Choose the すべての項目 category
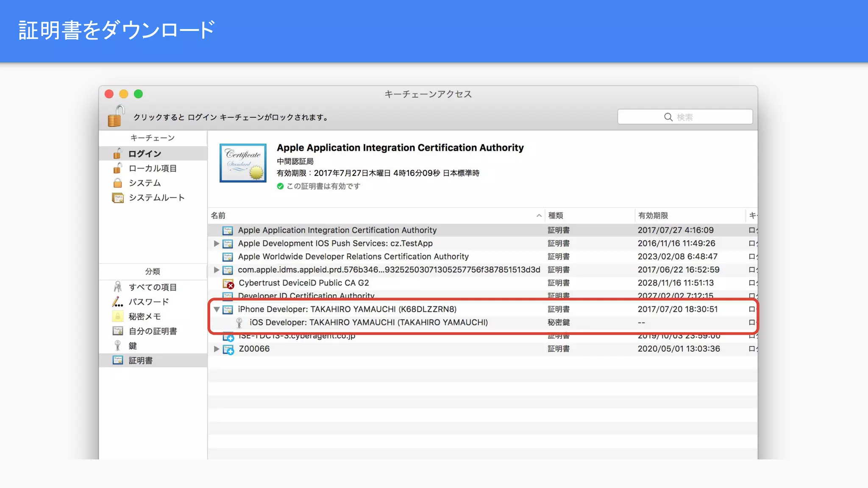Viewport: 868px width, 488px height. pos(153,287)
